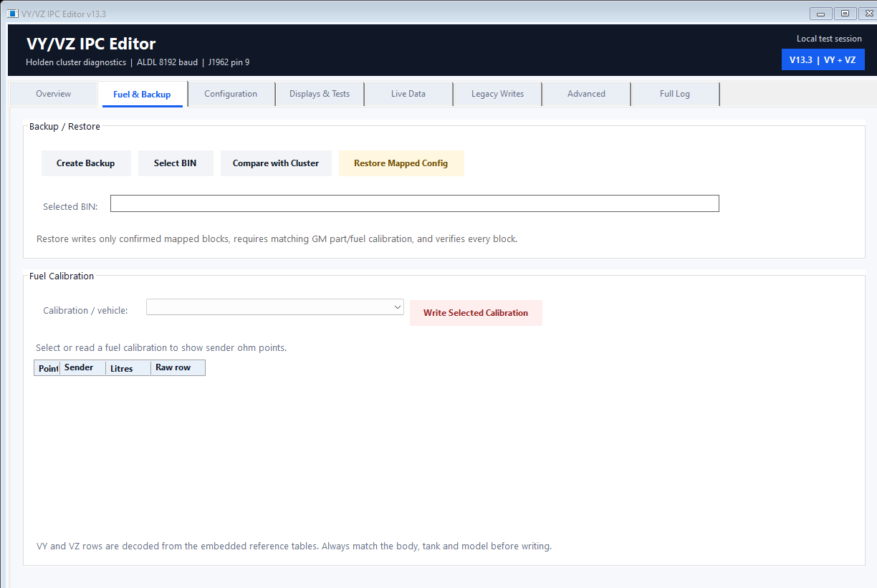Click 'Select or read a fuel calibration' hint
The width and height of the screenshot is (877, 588).
[161, 347]
